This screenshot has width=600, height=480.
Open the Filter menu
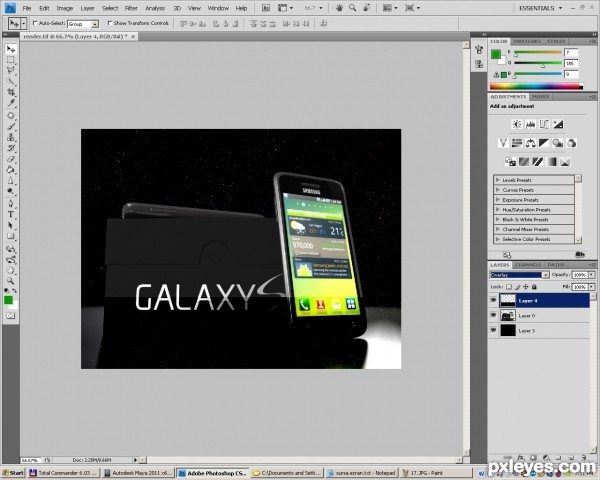click(x=131, y=8)
